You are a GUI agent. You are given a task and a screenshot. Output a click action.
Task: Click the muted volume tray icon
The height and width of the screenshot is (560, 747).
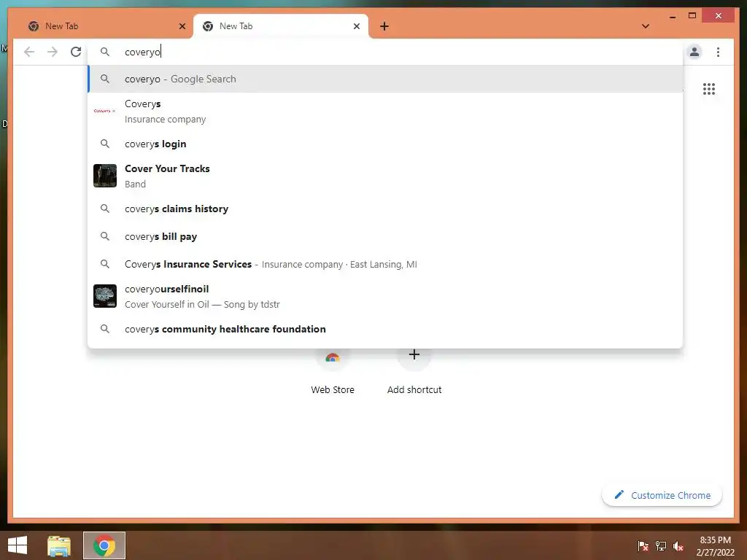pos(678,545)
